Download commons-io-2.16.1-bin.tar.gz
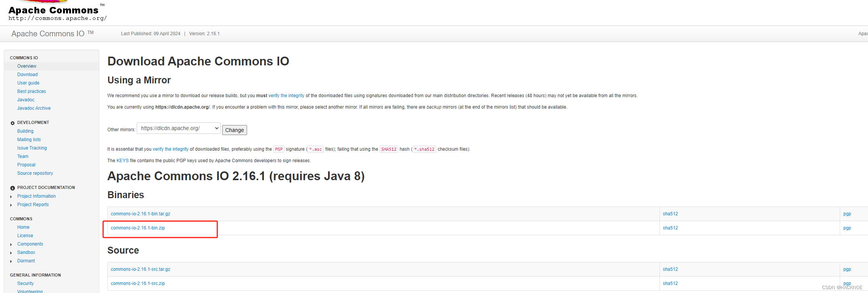 click(141, 214)
